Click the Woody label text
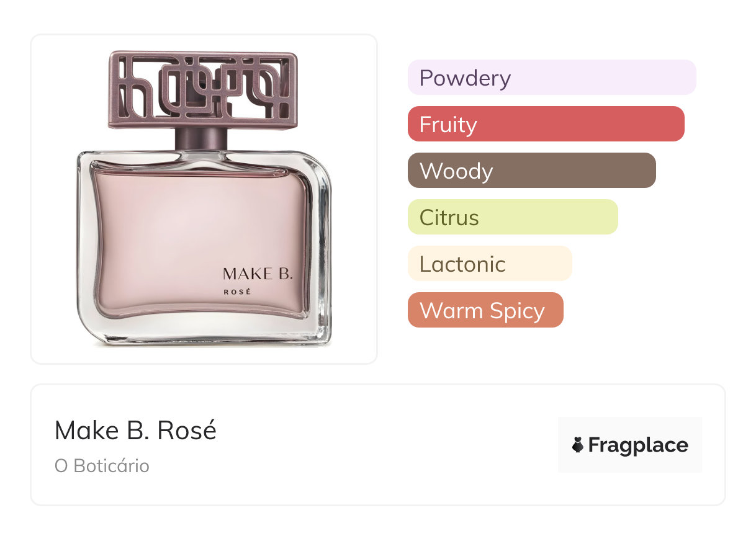This screenshot has width=756, height=536. (x=456, y=171)
